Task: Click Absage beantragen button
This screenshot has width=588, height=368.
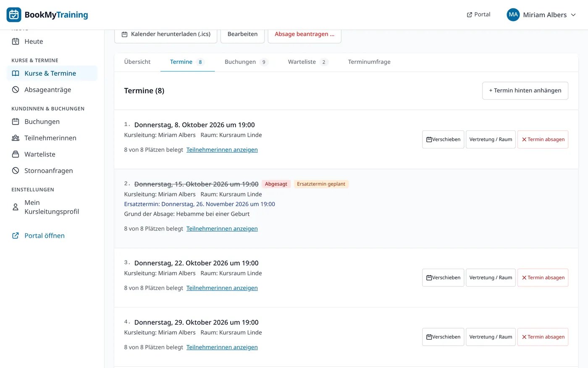Action: tap(304, 34)
